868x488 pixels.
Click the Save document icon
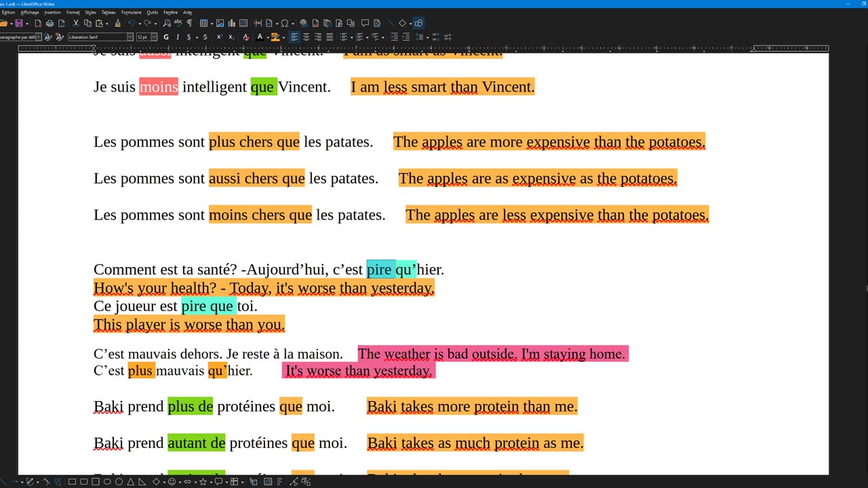[19, 23]
